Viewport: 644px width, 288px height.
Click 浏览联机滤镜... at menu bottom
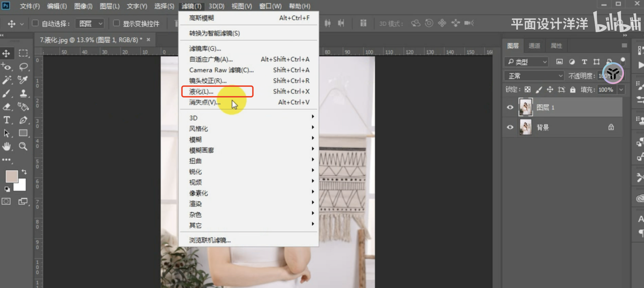click(210, 240)
